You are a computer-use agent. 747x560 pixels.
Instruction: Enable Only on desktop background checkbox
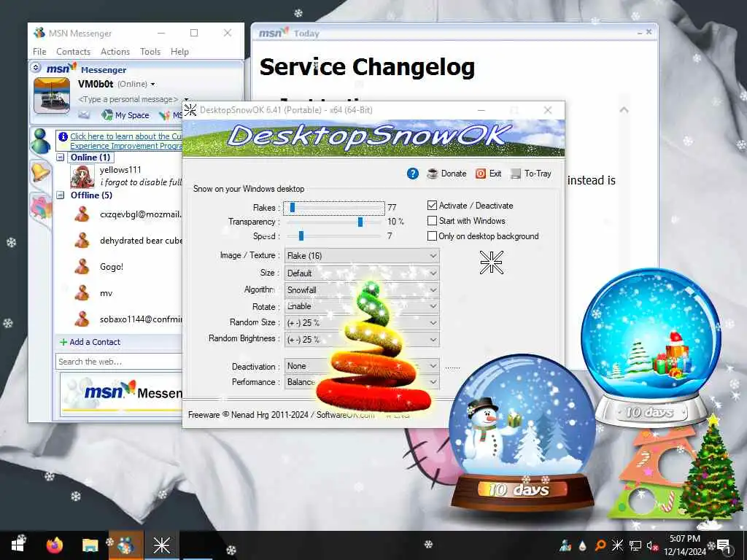(x=432, y=236)
